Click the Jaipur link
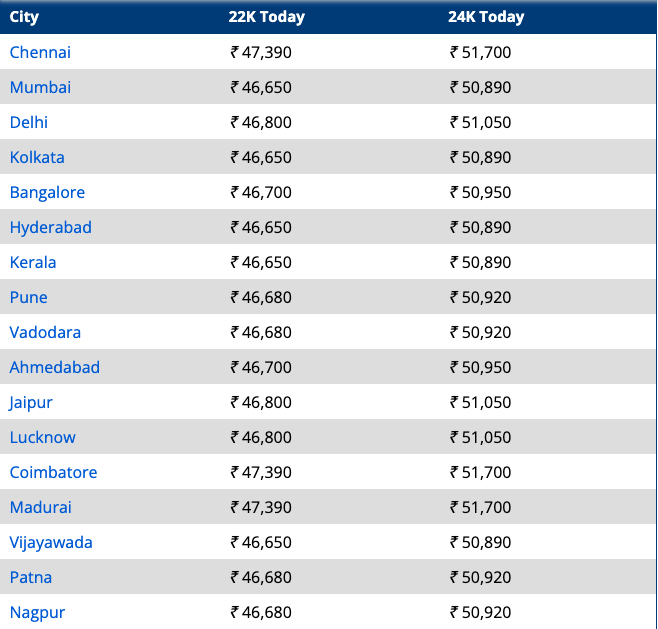The width and height of the screenshot is (658, 629). 31,402
